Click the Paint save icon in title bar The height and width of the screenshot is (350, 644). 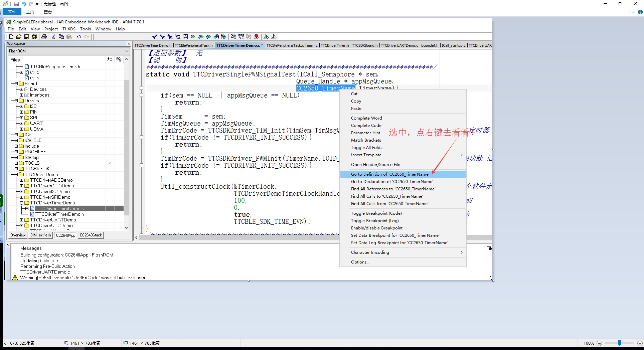16,4
